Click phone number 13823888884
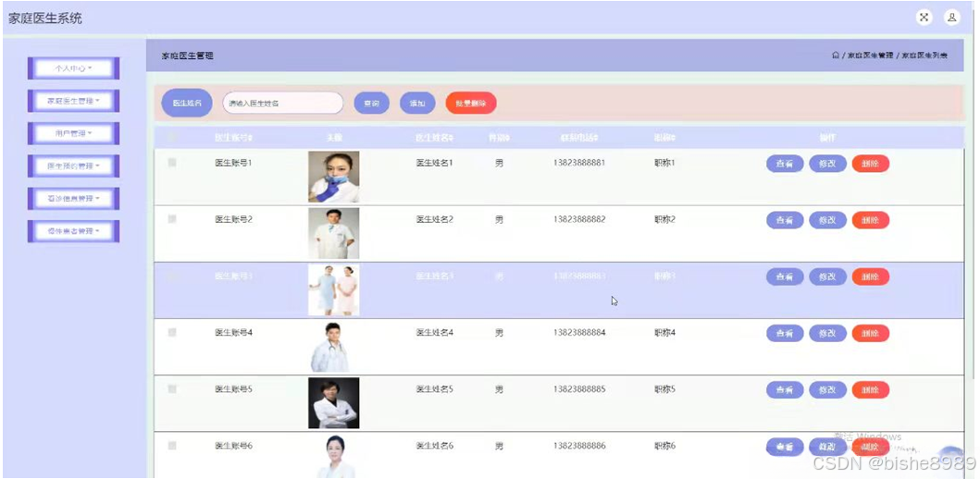980x479 pixels. pos(578,332)
